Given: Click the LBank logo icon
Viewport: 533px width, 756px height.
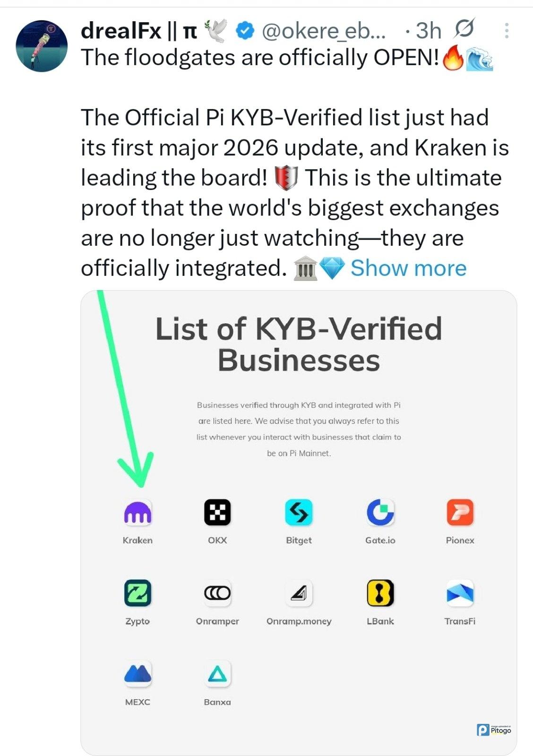Looking at the screenshot, I should pos(380,593).
